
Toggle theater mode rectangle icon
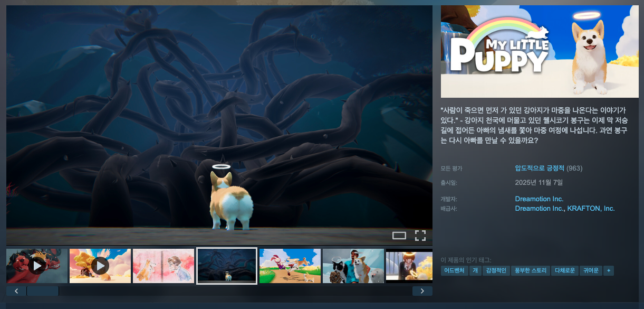pyautogui.click(x=399, y=236)
